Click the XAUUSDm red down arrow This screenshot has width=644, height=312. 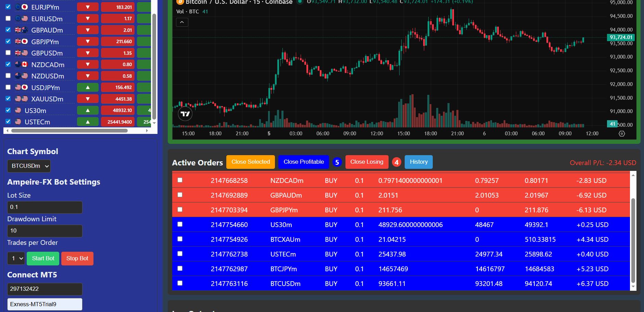pos(88,99)
